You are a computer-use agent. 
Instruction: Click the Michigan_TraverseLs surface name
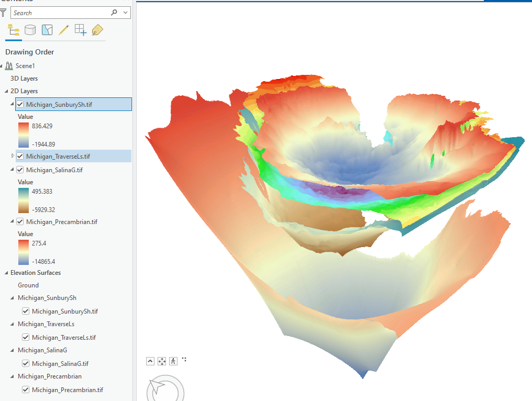pos(46,324)
